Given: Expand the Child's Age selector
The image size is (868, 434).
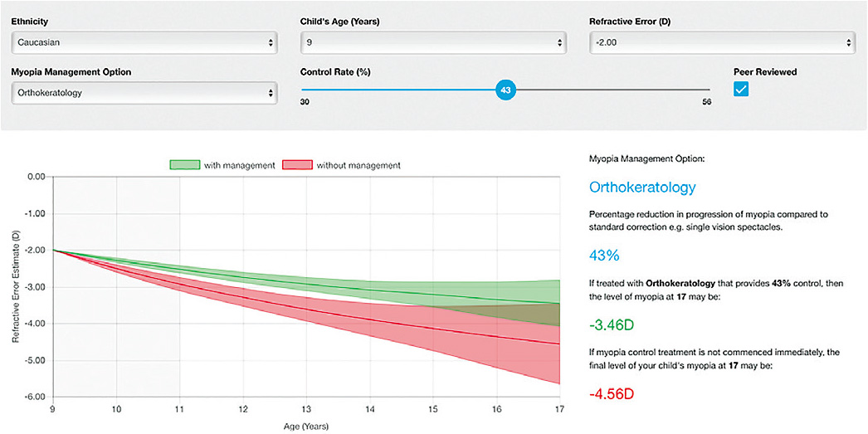Looking at the screenshot, I should click(x=432, y=42).
